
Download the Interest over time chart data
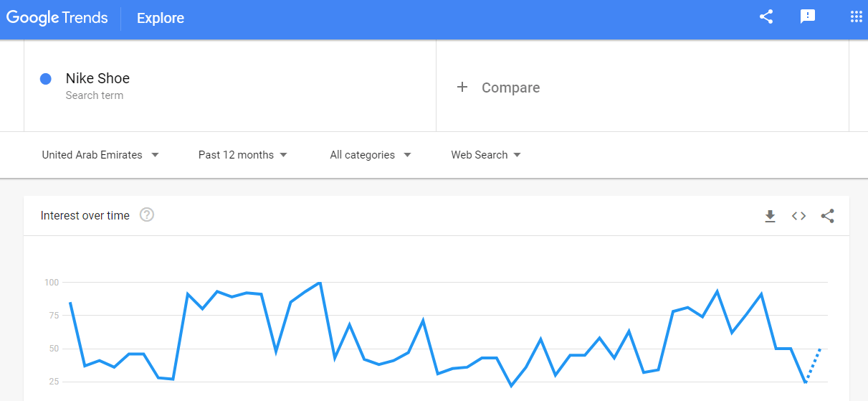click(x=771, y=216)
